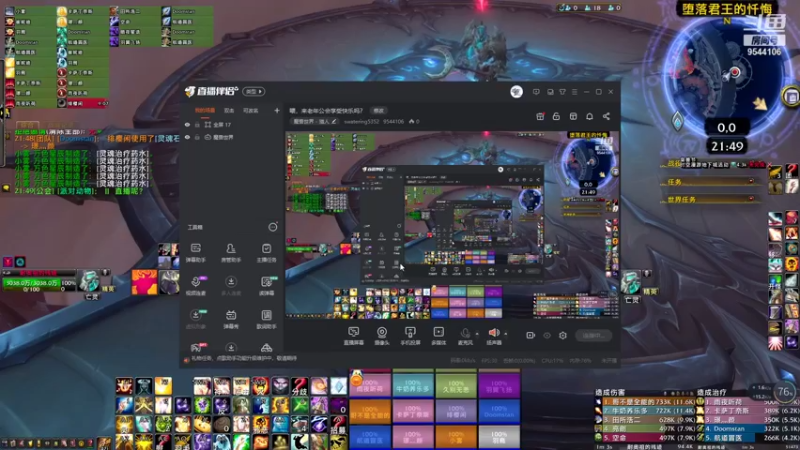800x450 pixels.
Task: Click the minimap calendar button in WoW
Action: (x=791, y=96)
